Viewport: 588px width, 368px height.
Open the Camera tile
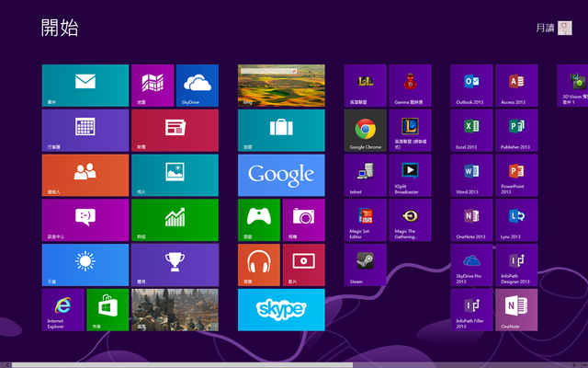pos(304,220)
